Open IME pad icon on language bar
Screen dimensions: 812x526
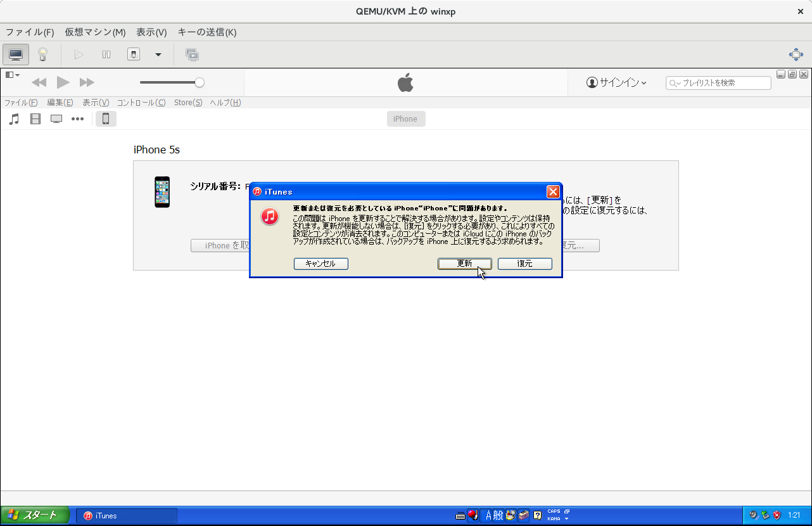coord(511,516)
